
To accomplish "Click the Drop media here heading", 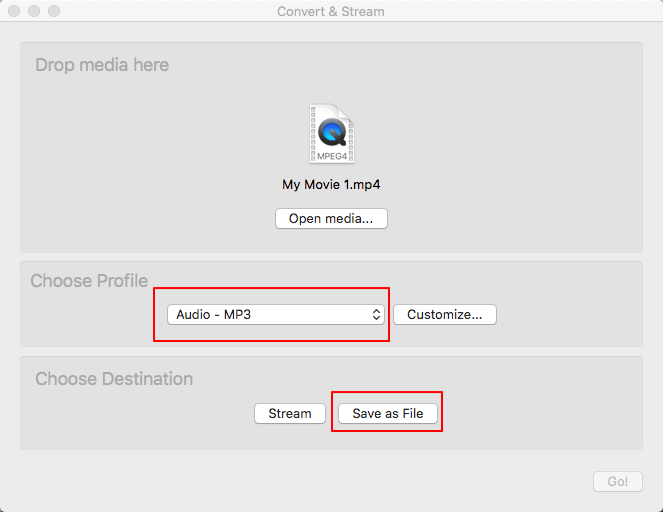I will coord(102,65).
